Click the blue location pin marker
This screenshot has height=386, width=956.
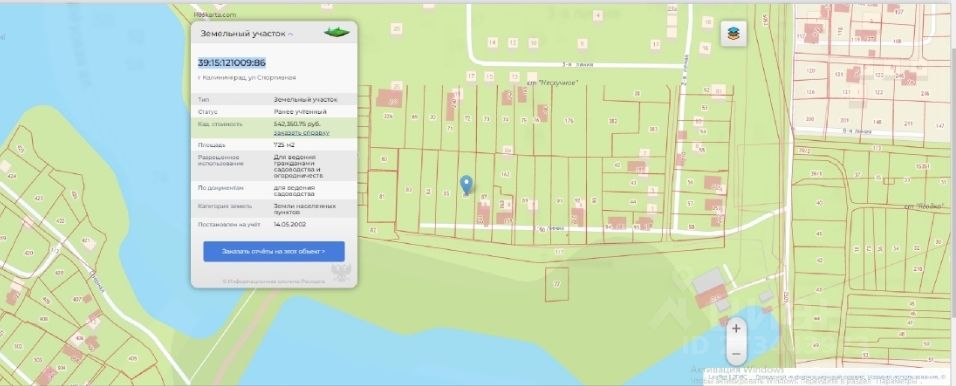pyautogui.click(x=466, y=185)
